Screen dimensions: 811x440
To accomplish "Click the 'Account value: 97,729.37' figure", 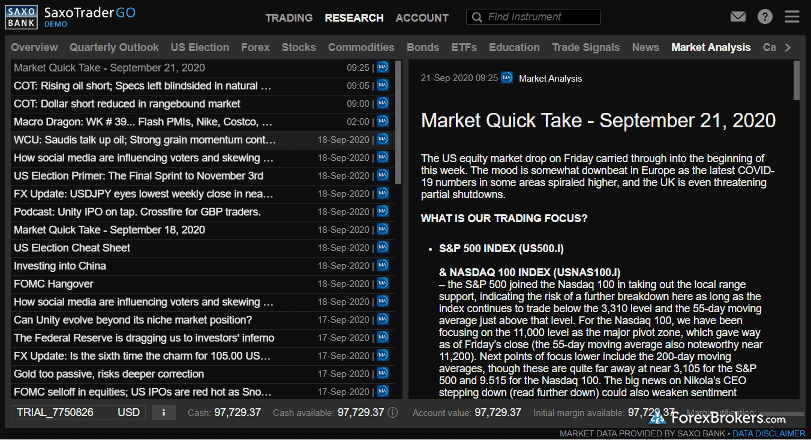I will tap(467, 413).
